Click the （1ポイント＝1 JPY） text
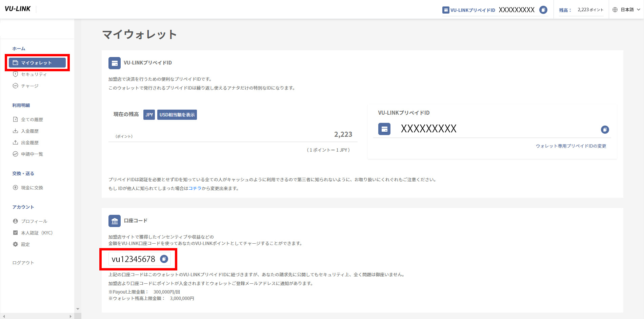The height and width of the screenshot is (319, 644). click(x=328, y=150)
